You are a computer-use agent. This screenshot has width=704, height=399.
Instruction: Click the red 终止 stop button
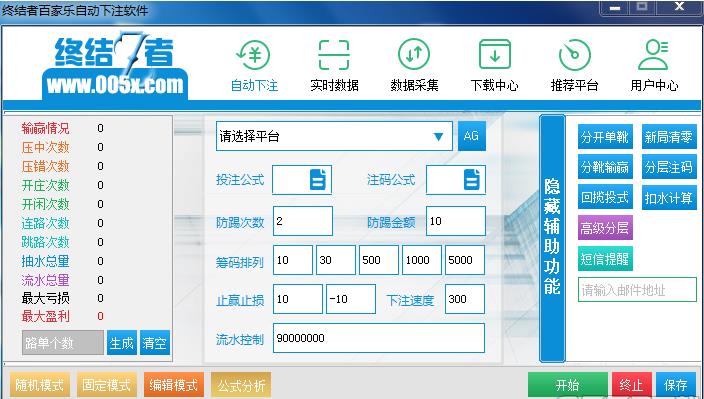(x=632, y=385)
